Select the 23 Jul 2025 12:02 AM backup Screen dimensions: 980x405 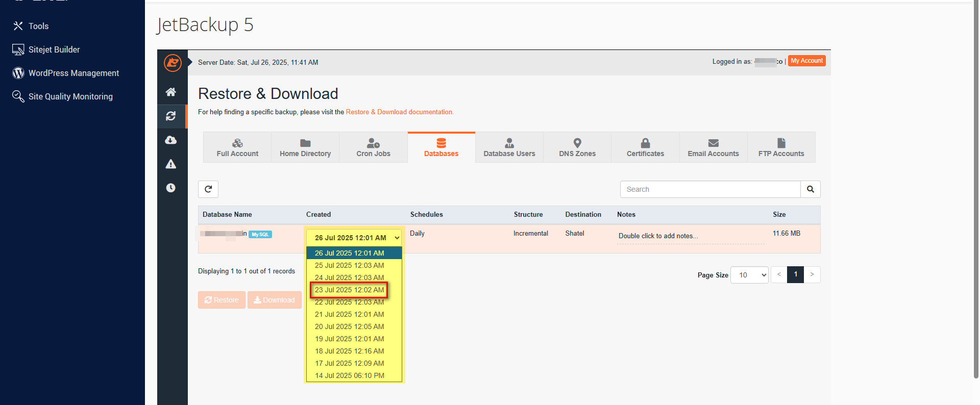click(x=349, y=290)
